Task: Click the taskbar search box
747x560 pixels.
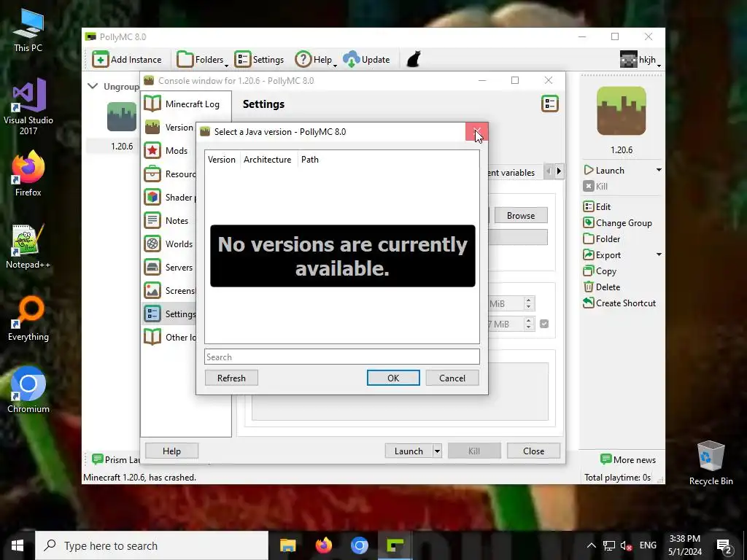Action: coord(152,545)
